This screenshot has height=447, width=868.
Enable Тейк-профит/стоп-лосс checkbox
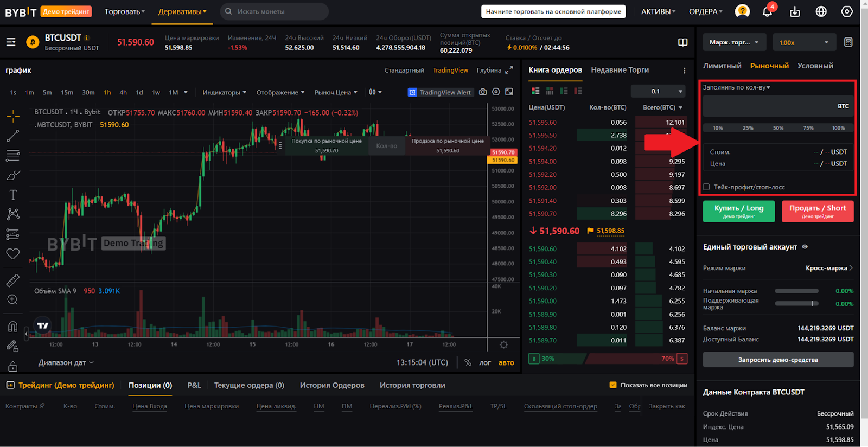[x=706, y=187]
